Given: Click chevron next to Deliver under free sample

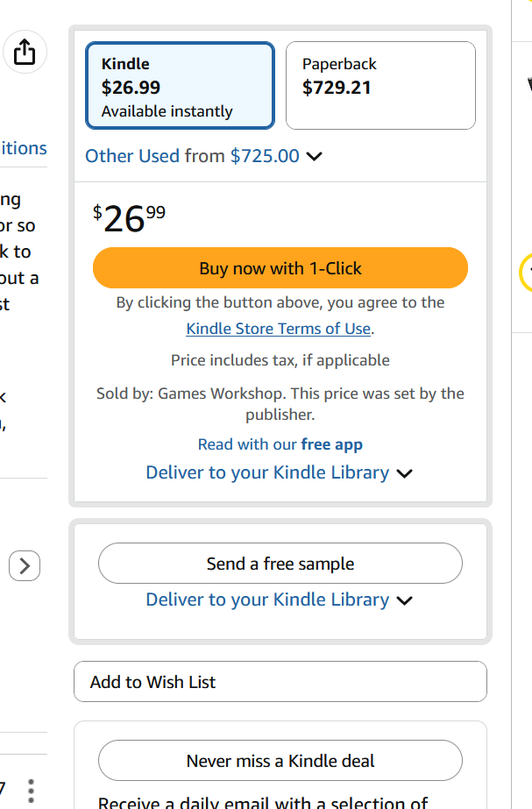Looking at the screenshot, I should click(x=405, y=600).
